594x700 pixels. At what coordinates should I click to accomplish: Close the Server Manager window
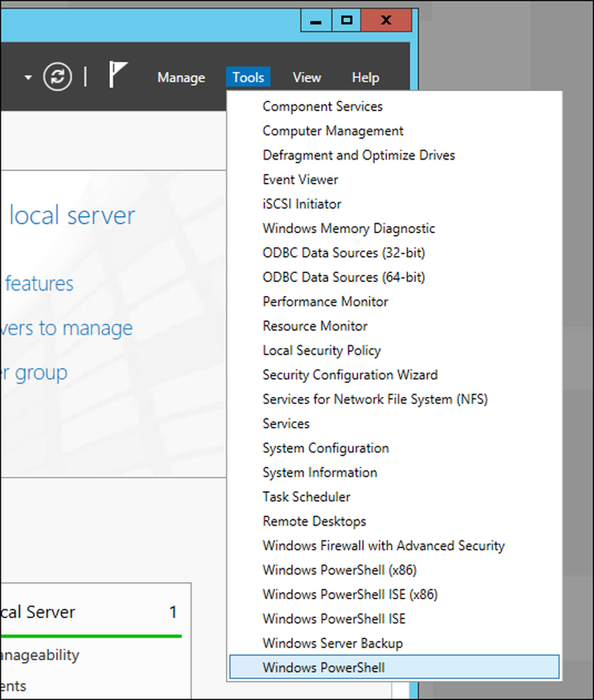point(386,20)
